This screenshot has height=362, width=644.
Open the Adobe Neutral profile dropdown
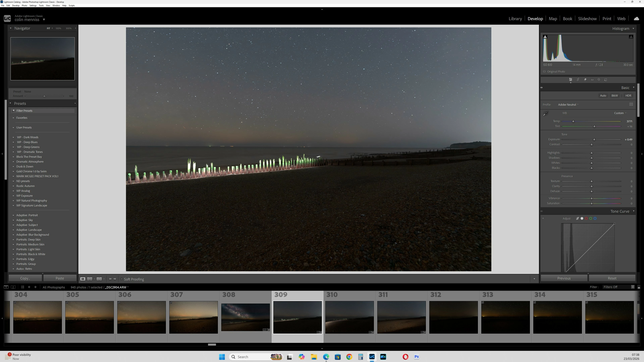pos(568,105)
